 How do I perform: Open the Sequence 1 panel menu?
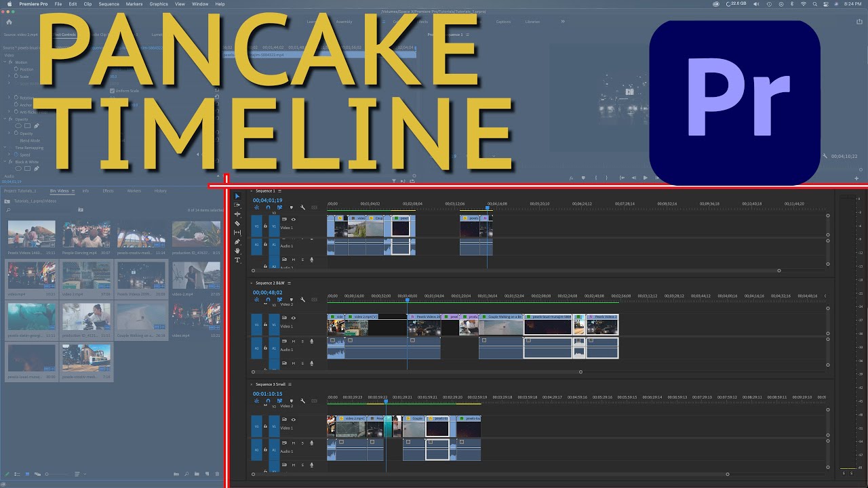click(280, 191)
